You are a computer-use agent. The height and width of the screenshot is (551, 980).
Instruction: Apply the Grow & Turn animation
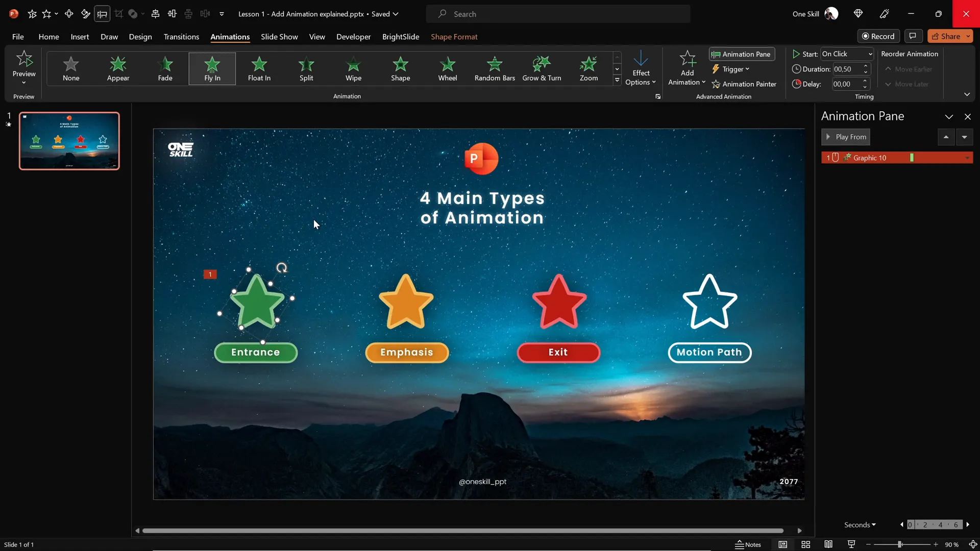(x=542, y=68)
